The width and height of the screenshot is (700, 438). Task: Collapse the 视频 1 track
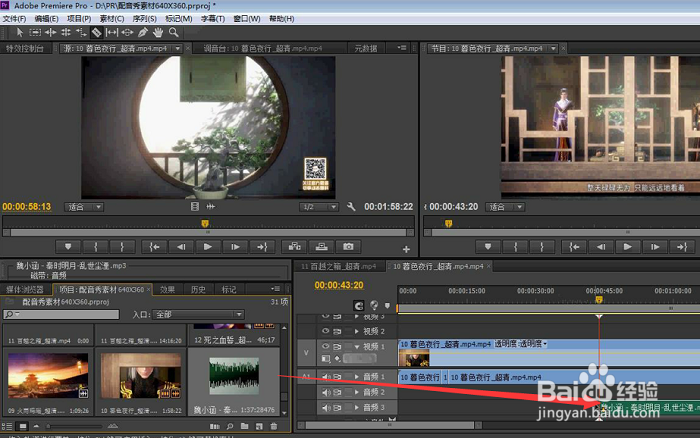tap(357, 346)
